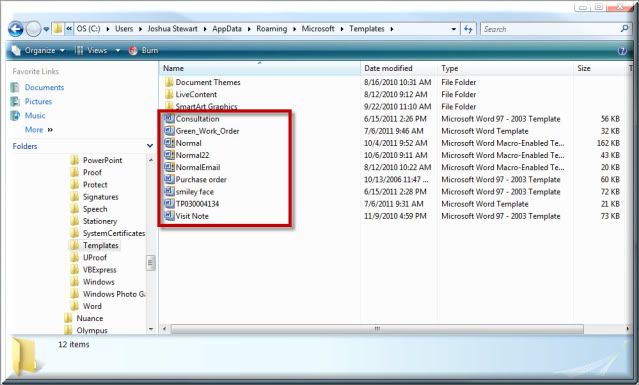Open the Views dropdown arrow
The width and height of the screenshot is (639, 385).
click(118, 51)
